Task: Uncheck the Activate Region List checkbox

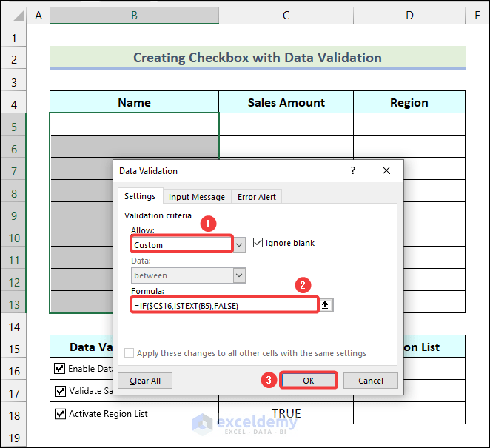Action: pyautogui.click(x=60, y=414)
